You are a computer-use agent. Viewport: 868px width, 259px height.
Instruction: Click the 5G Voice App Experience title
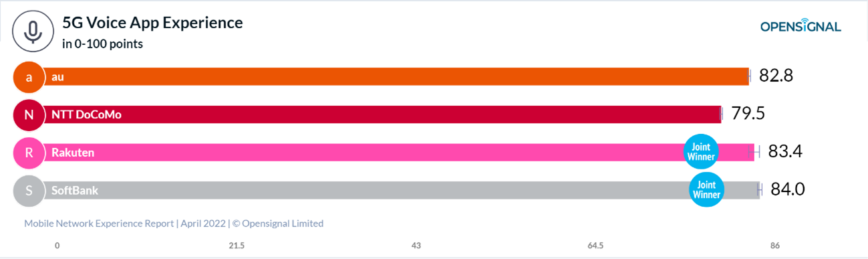tap(152, 23)
